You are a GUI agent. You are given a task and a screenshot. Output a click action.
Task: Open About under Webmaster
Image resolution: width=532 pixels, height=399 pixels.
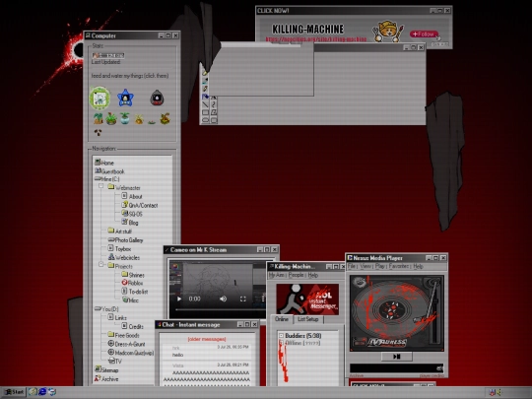[132, 196]
